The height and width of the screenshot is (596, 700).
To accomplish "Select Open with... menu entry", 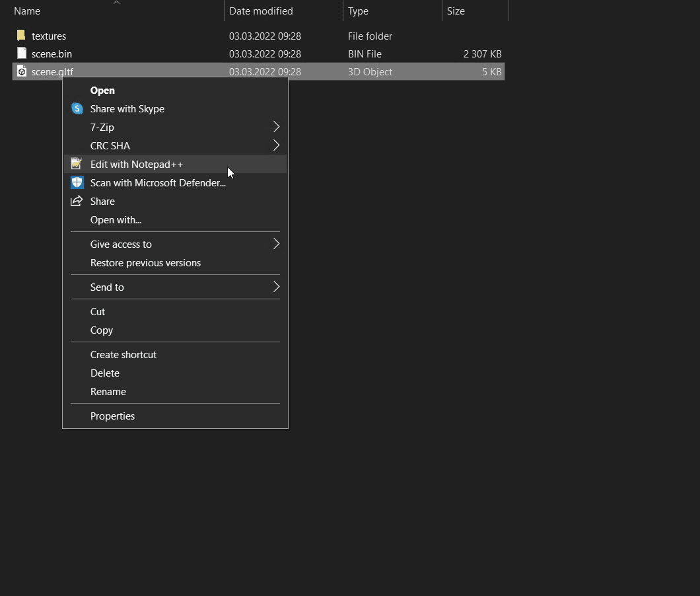I will click(x=116, y=220).
